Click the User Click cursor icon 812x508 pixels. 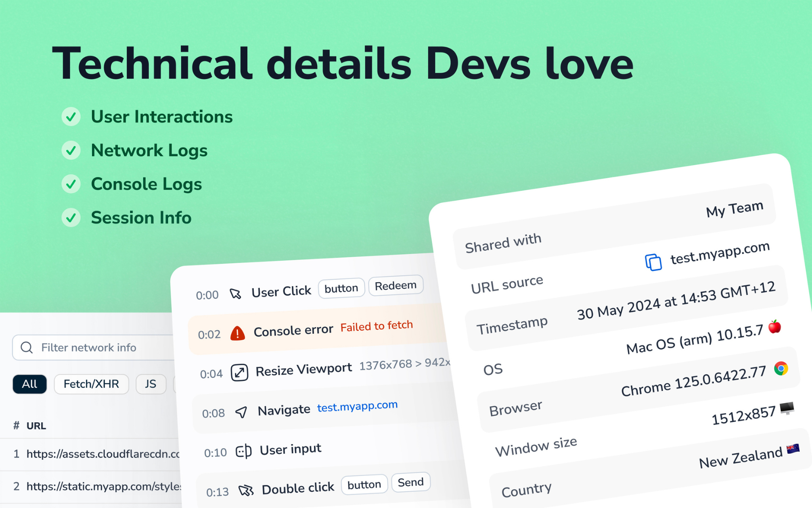(x=236, y=294)
